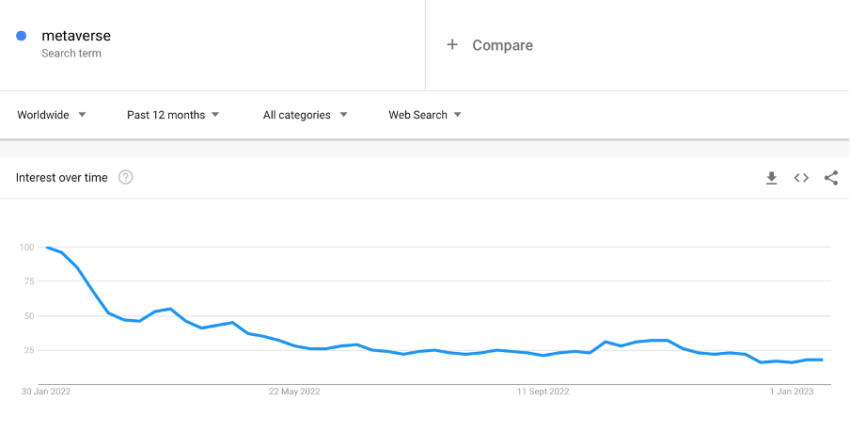Select the blue metaverse term dot
The image size is (850, 448).
click(x=21, y=36)
